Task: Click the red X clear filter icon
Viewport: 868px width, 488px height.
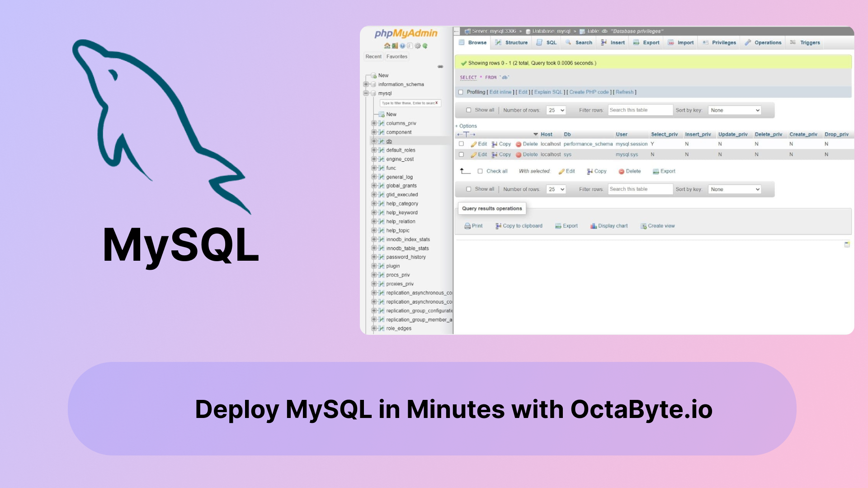Action: 437,103
